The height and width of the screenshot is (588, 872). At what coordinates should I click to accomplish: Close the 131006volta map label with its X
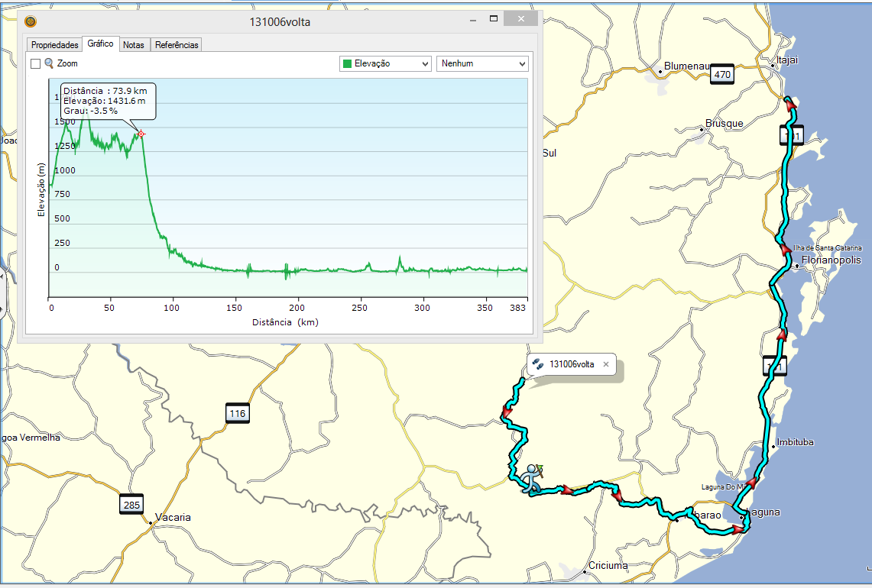point(606,364)
